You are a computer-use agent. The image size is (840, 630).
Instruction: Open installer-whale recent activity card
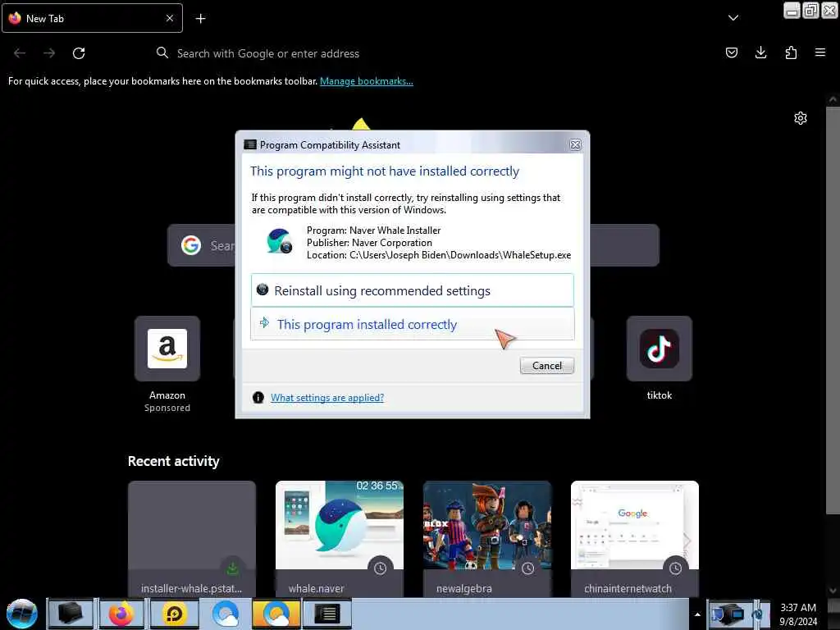192,539
